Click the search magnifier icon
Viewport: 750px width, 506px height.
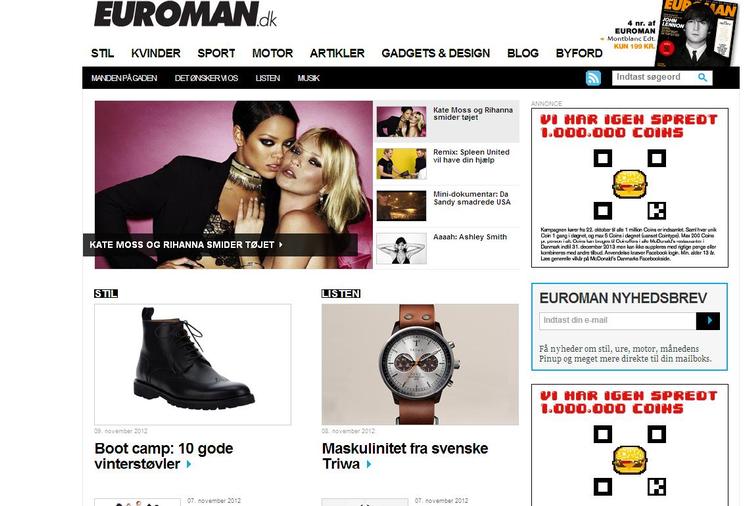[702, 77]
